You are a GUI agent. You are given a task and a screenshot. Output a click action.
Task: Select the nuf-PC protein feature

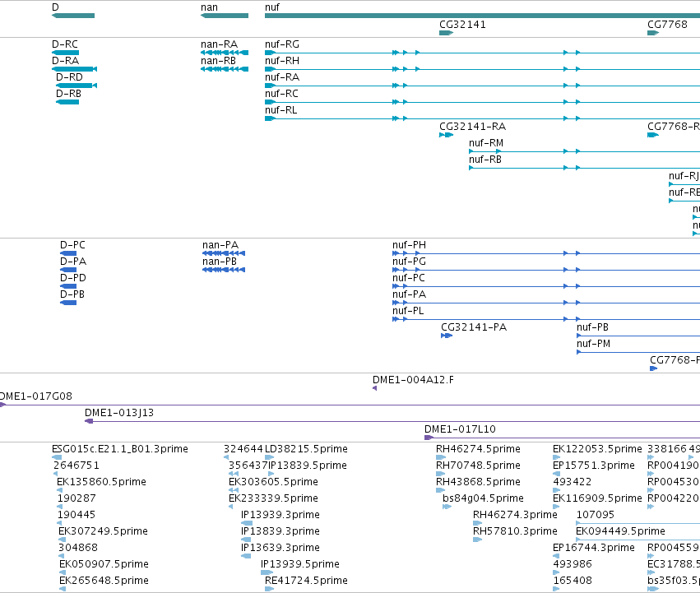pos(546,286)
